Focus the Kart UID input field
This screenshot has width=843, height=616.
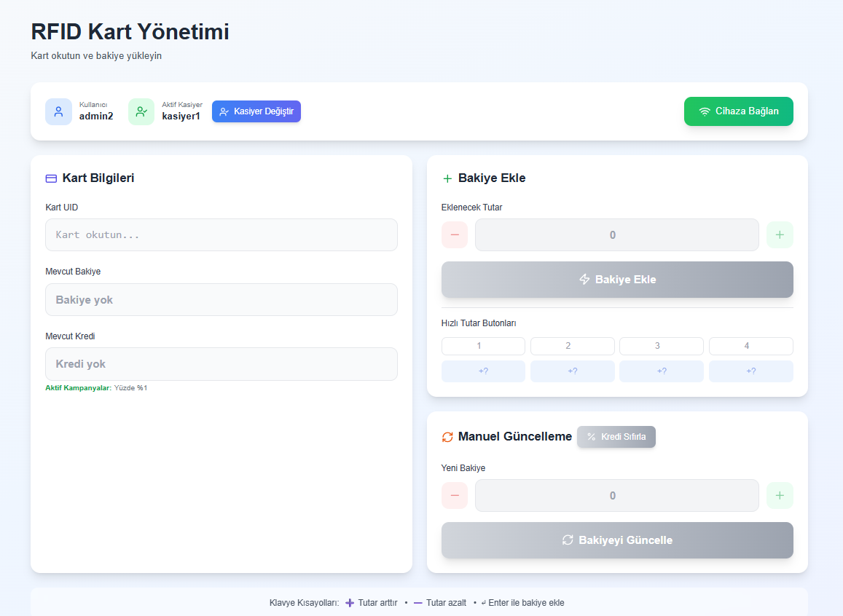[x=221, y=235]
